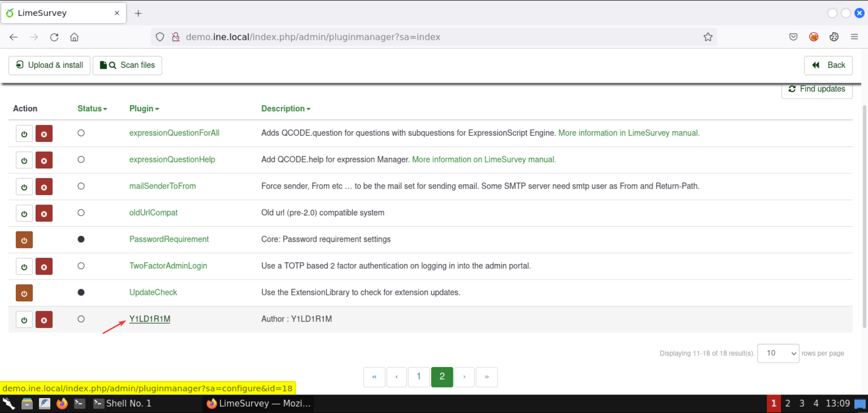Open the UpdateCheck plugin link
Screen dimensions: 868x413
(153, 292)
